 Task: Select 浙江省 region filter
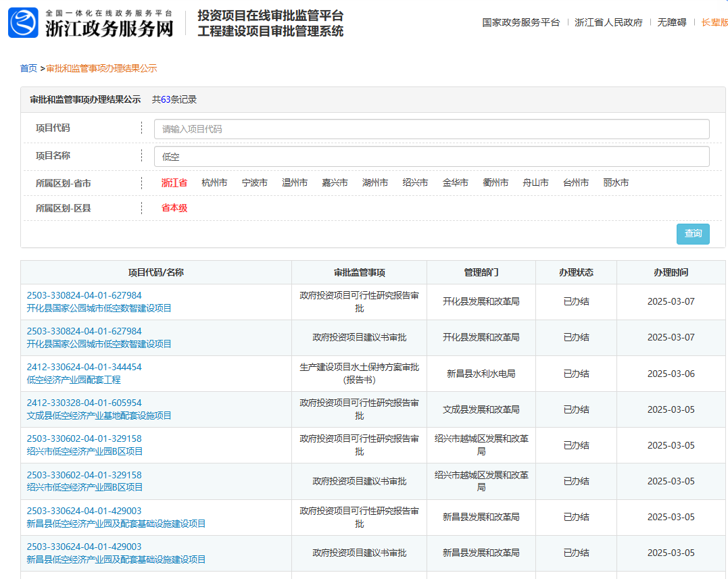[x=174, y=183]
